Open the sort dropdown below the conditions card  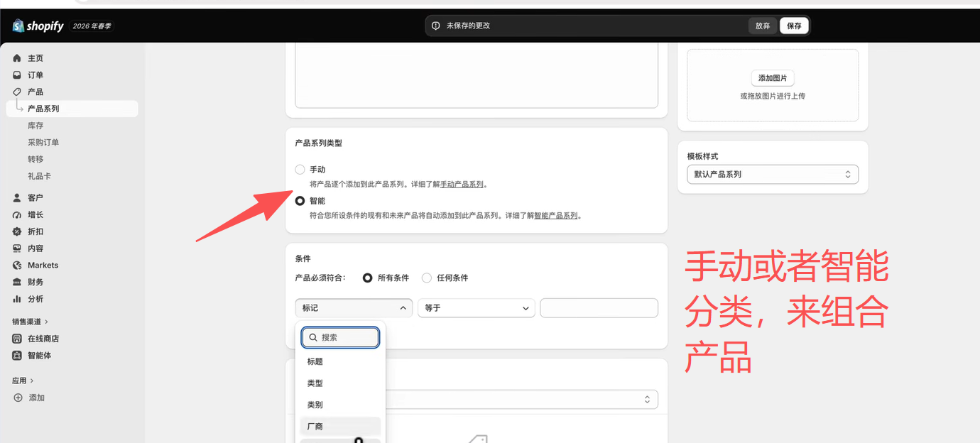(x=522, y=400)
